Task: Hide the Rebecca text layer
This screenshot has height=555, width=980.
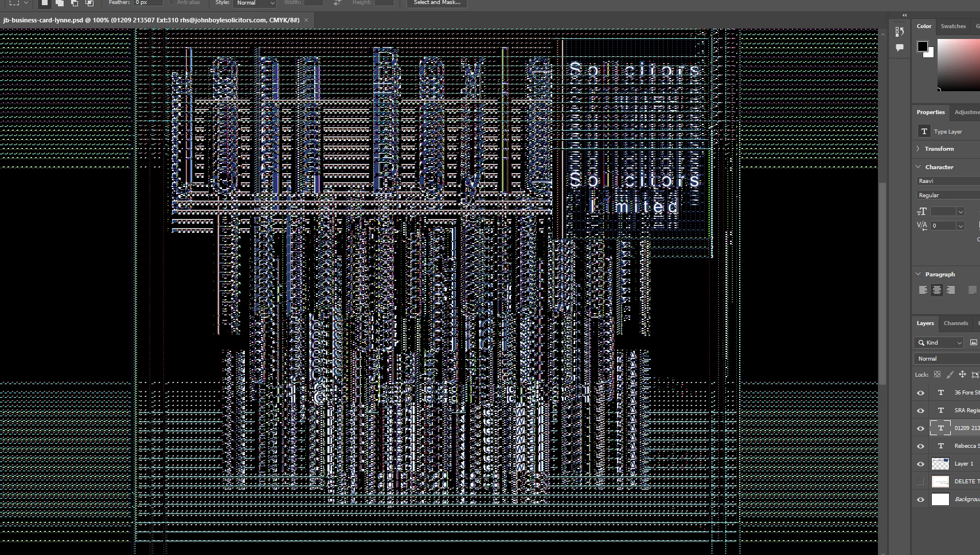Action: [x=920, y=446]
